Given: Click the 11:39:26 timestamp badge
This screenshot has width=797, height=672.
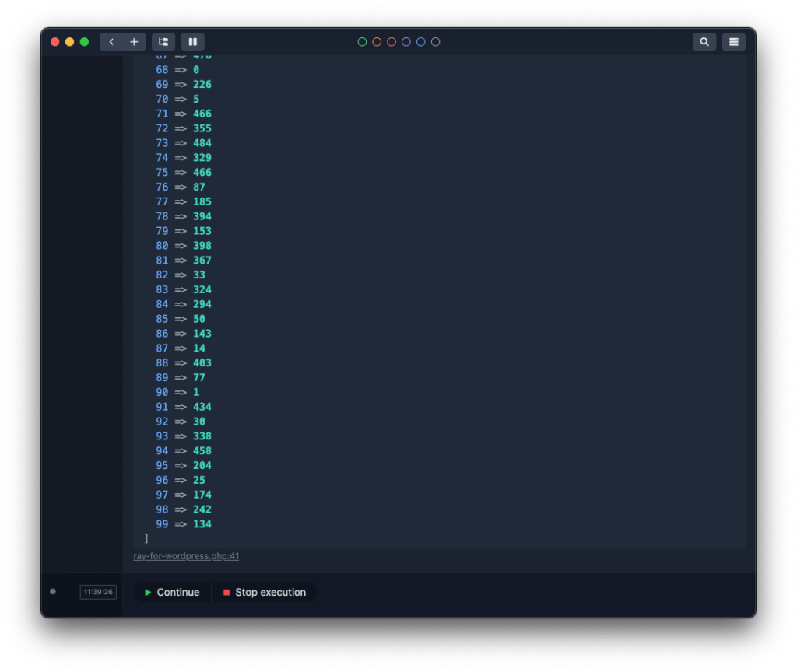Looking at the screenshot, I should click(98, 592).
